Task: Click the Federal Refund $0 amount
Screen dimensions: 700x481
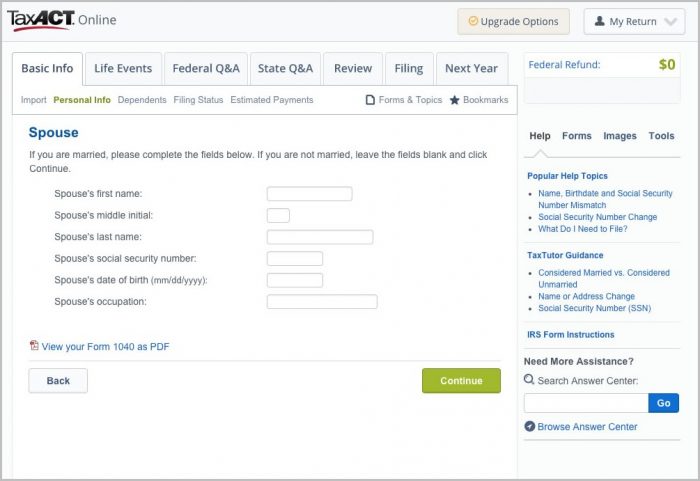Action: [x=667, y=65]
